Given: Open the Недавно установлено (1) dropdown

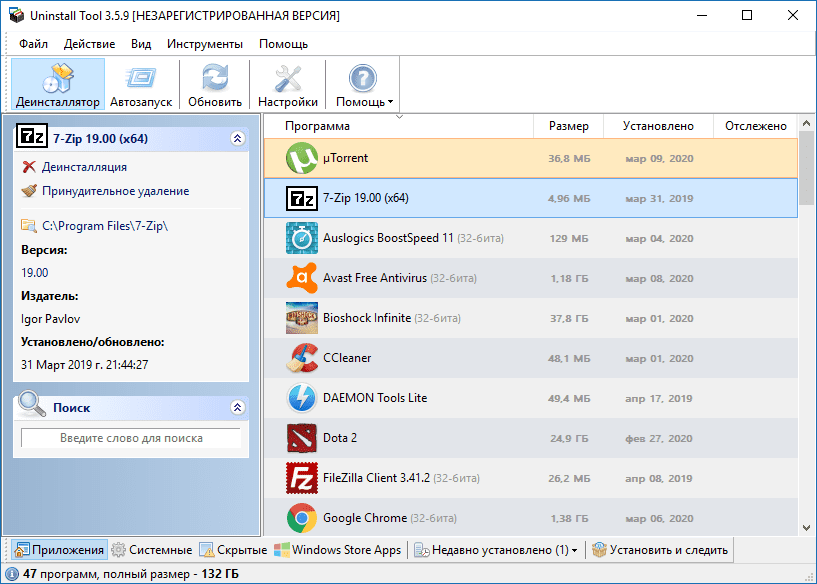Looking at the screenshot, I should point(496,550).
